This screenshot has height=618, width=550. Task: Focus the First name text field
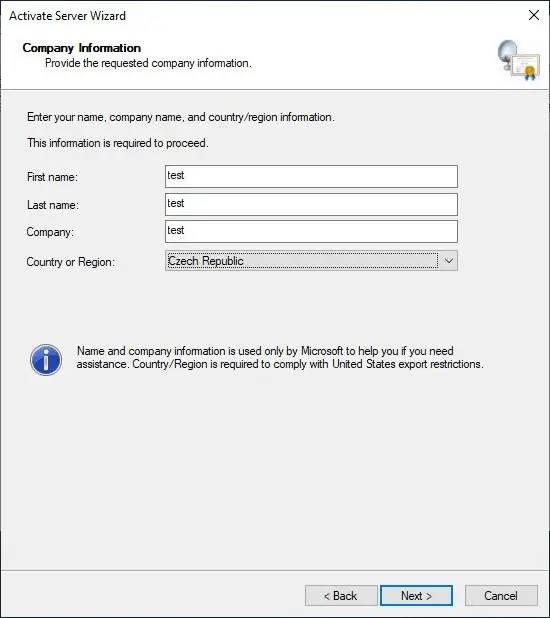coord(311,177)
